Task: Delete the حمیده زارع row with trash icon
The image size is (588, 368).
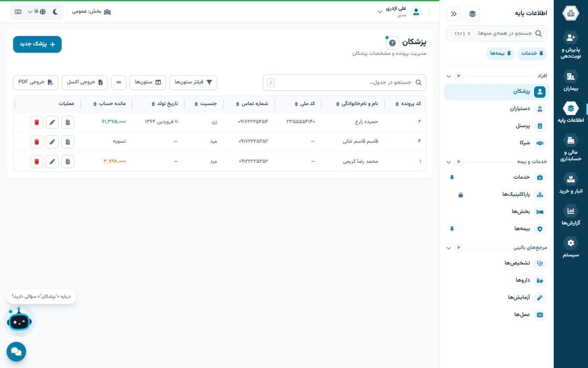Action: click(37, 122)
